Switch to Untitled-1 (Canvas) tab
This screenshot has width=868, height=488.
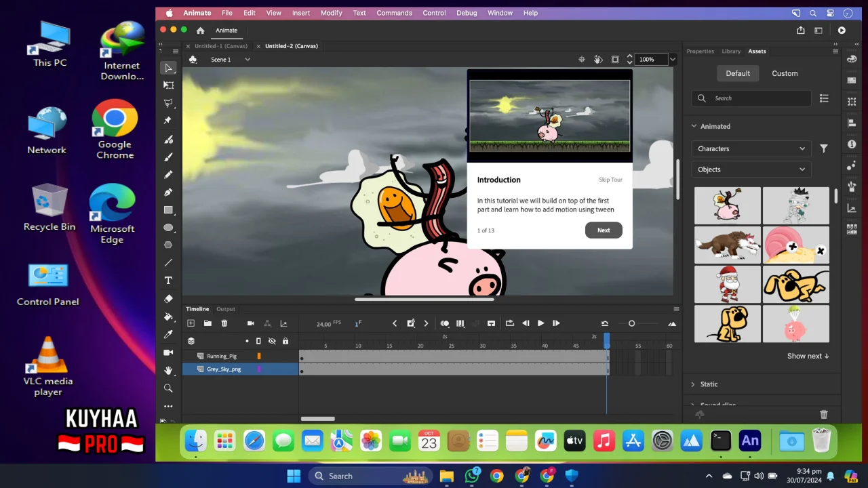click(221, 46)
